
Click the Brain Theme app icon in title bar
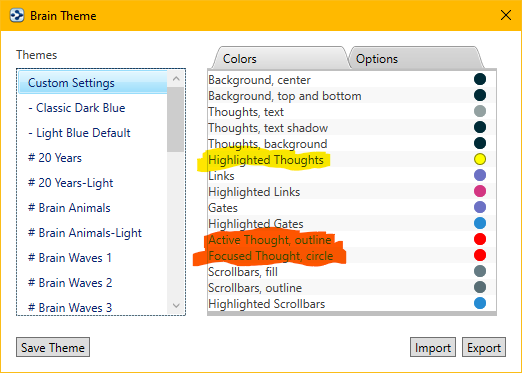pos(17,15)
